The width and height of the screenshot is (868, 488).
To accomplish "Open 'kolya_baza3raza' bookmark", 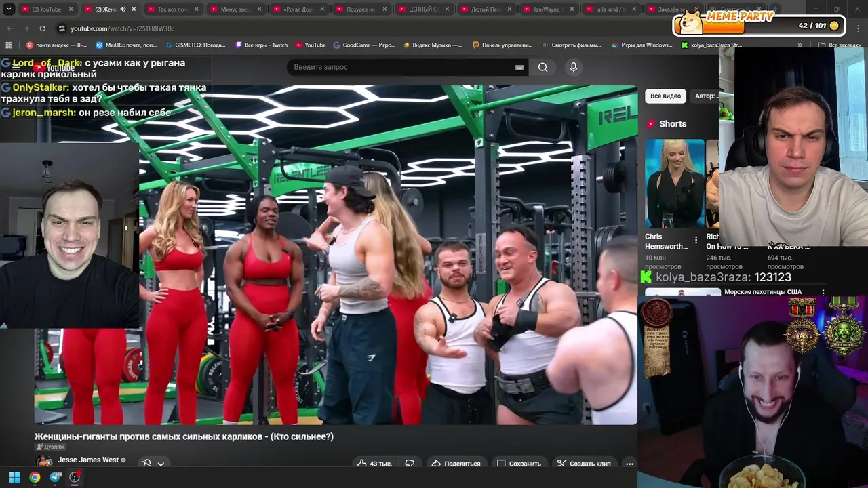I will pos(711,45).
